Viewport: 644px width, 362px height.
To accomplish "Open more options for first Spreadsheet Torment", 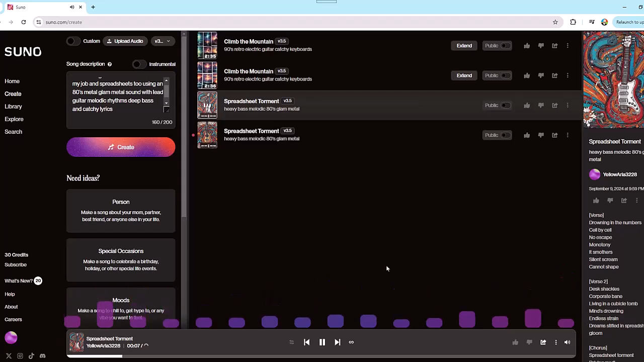I will 568,105.
